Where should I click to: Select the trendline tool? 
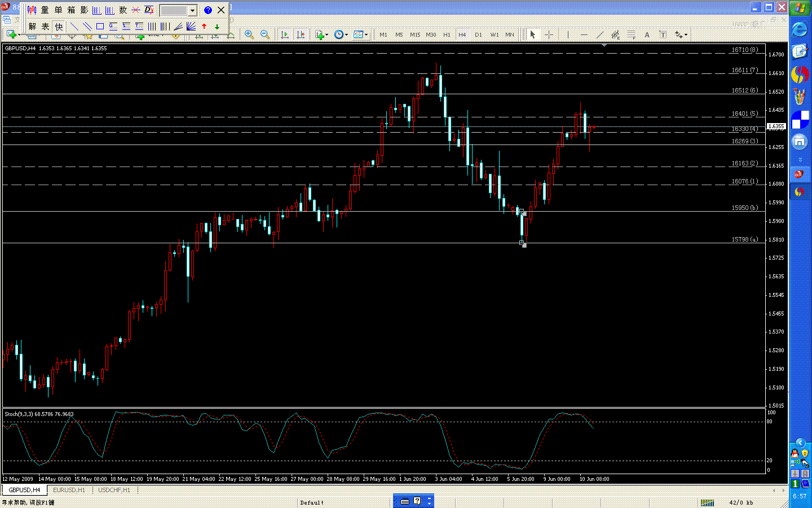pyautogui.click(x=599, y=34)
